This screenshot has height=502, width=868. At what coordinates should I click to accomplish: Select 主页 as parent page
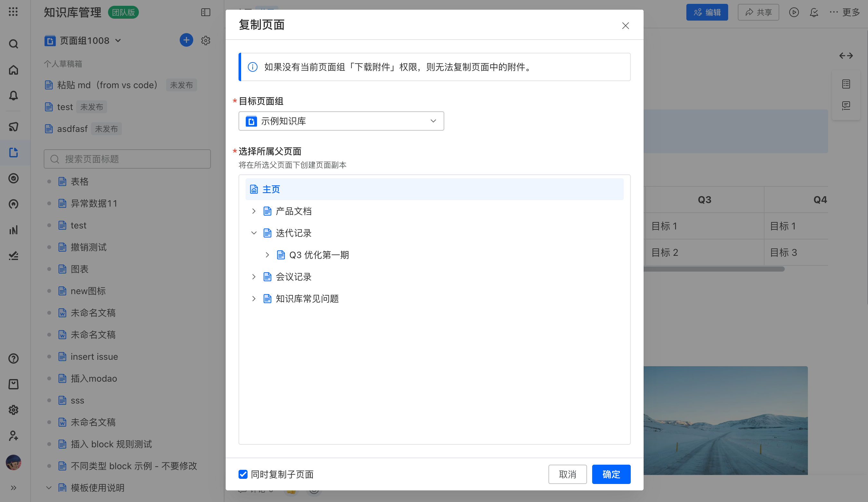[x=434, y=189]
